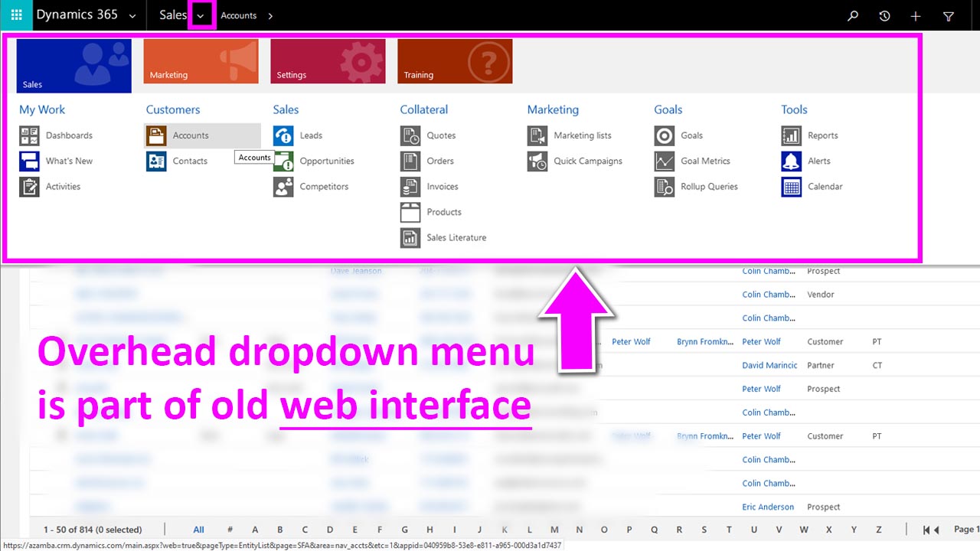Click the Leads phone icon
The width and height of the screenshot is (980, 551).
point(283,135)
